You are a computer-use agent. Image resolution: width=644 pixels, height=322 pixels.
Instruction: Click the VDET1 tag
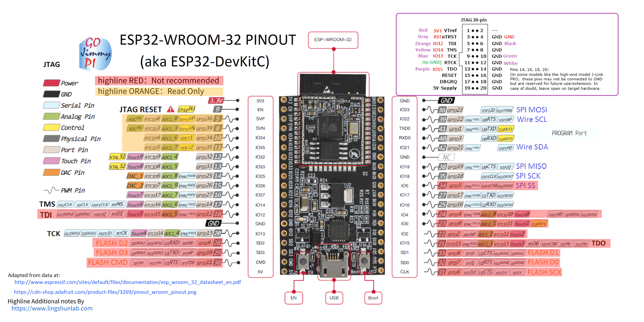click(187, 138)
